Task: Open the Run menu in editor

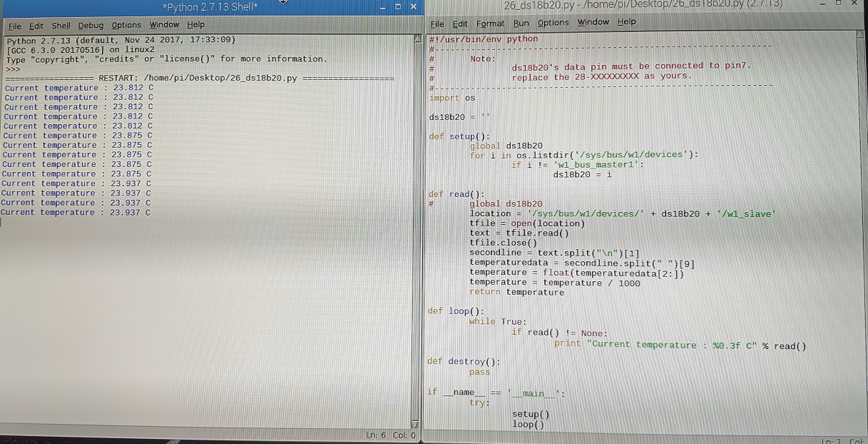Action: click(x=521, y=23)
